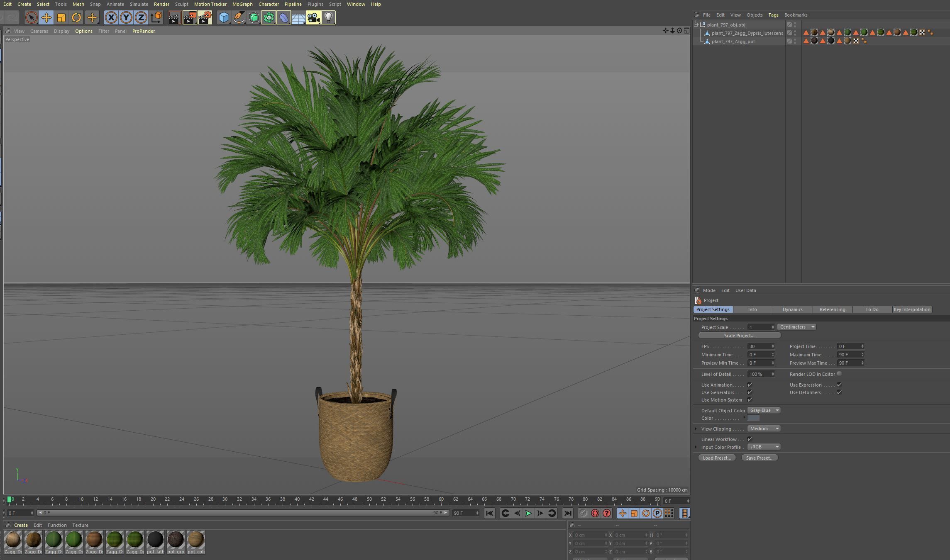Switch to the Dynamics tab
Image resolution: width=950 pixels, height=560 pixels.
click(792, 309)
